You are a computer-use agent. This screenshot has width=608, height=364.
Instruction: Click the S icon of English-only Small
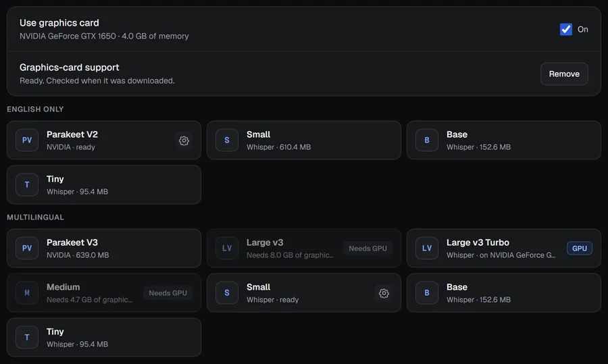tap(227, 140)
